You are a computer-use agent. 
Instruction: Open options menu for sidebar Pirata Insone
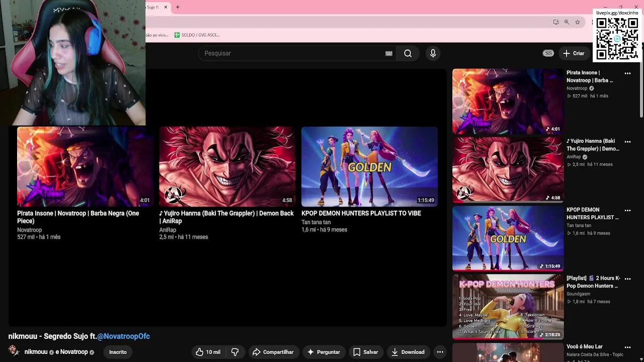pos(627,73)
